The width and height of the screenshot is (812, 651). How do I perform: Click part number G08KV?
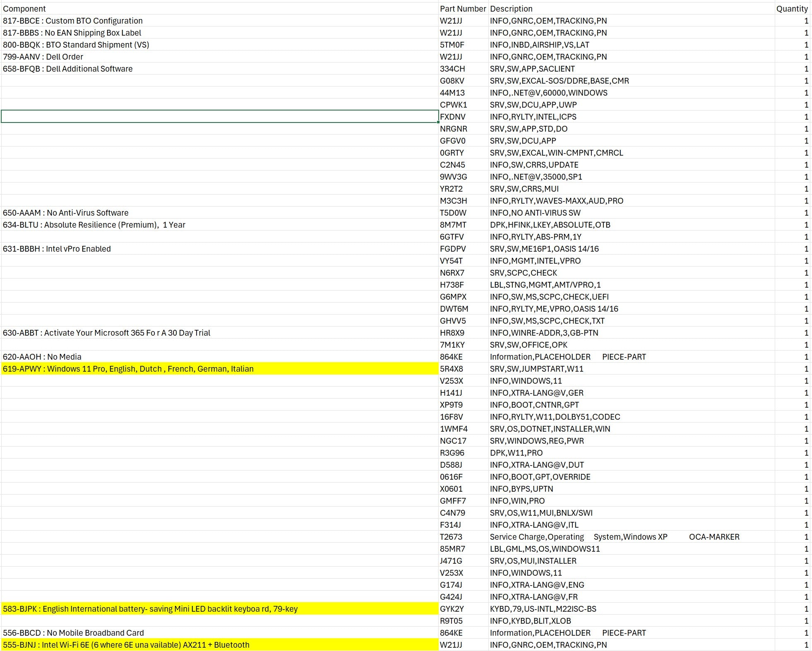click(463, 81)
